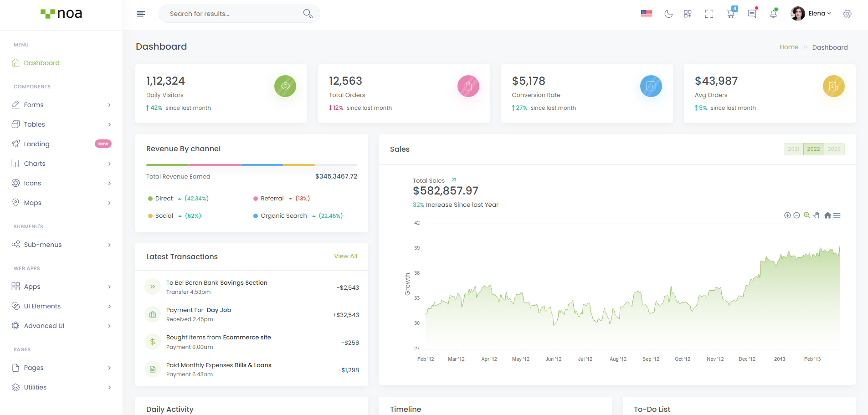
Task: Click the Bills & Loans document icon
Action: coord(153,369)
